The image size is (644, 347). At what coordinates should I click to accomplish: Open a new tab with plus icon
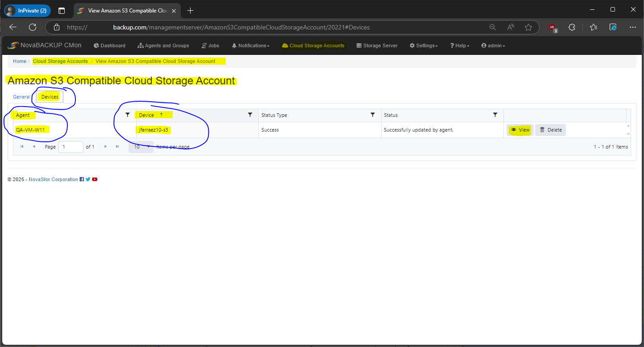pyautogui.click(x=191, y=10)
